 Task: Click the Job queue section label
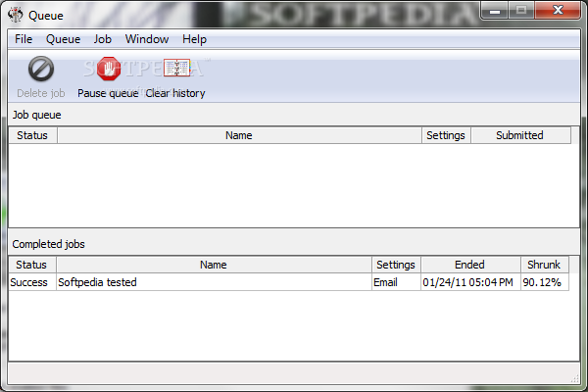(37, 115)
